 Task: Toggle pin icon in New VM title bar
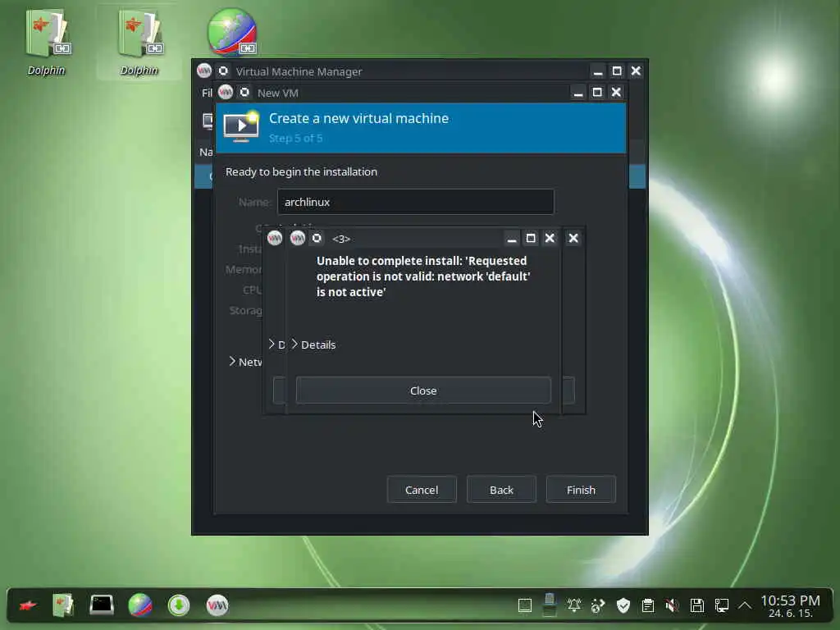[x=244, y=92]
